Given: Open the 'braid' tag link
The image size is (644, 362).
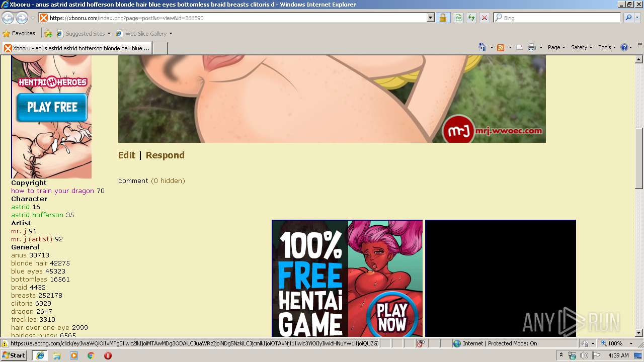Looking at the screenshot, I should coord(19,288).
